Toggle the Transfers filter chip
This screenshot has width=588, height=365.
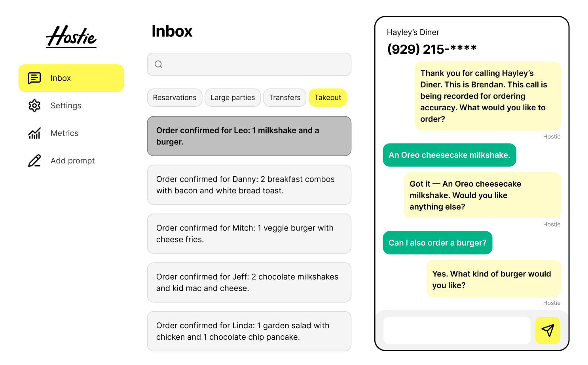[x=285, y=98]
